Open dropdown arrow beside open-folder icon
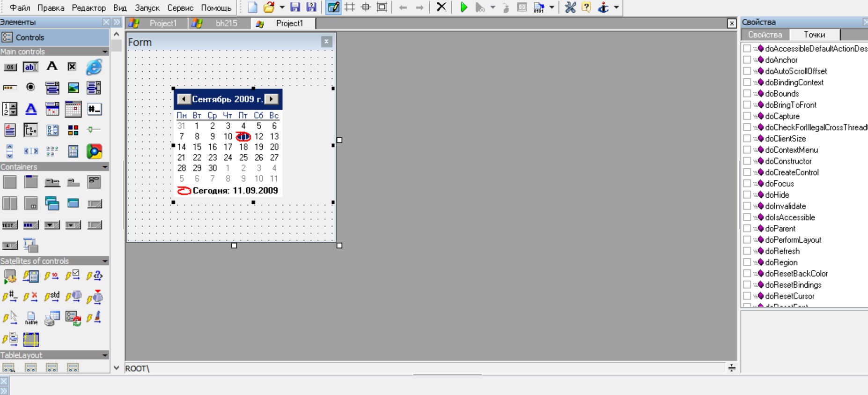 (282, 7)
